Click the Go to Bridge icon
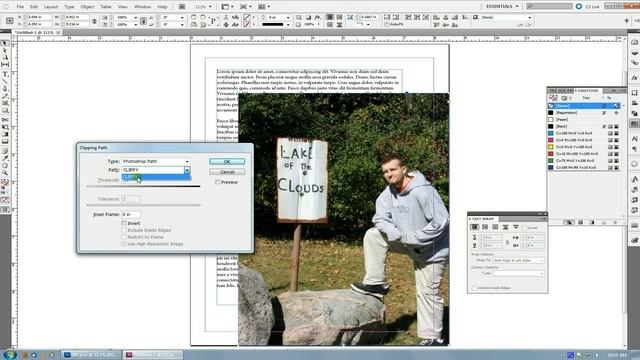Viewport: 640px width, 360px height. (182, 7)
